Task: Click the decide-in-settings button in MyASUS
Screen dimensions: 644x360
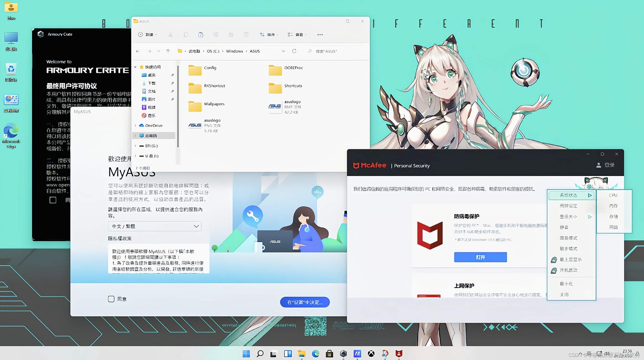Action: [x=305, y=302]
